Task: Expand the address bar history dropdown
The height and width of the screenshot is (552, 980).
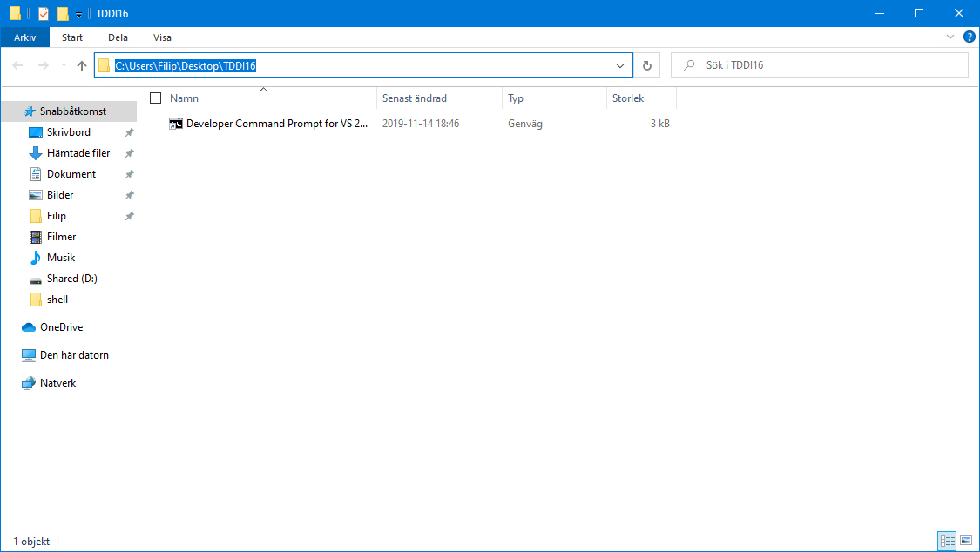Action: pyautogui.click(x=620, y=65)
